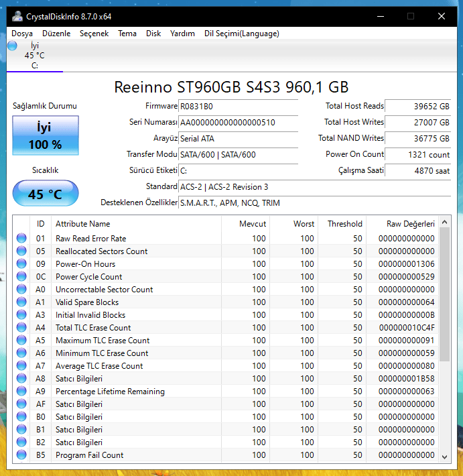Click the status orb for Percentage Lifetime Remaining
The image size is (463, 476).
pyautogui.click(x=21, y=392)
